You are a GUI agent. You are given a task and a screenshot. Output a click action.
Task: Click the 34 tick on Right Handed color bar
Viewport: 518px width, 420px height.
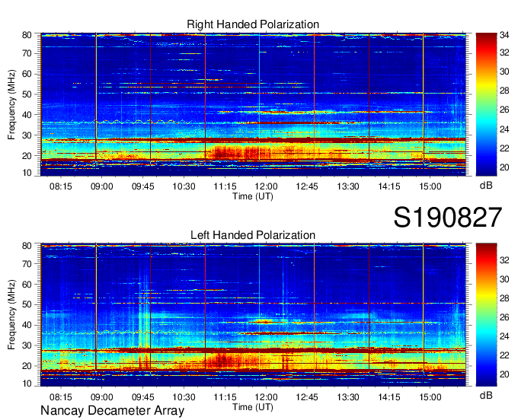[x=504, y=35]
